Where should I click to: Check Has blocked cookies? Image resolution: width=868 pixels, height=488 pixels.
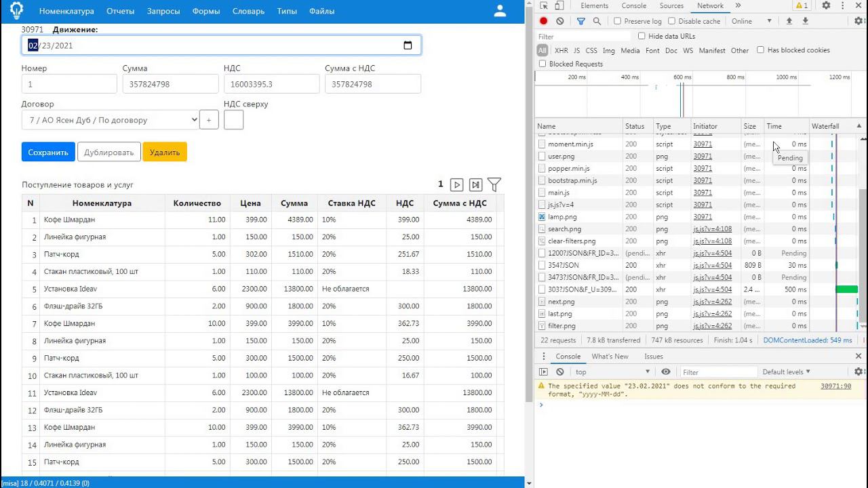[x=760, y=49]
